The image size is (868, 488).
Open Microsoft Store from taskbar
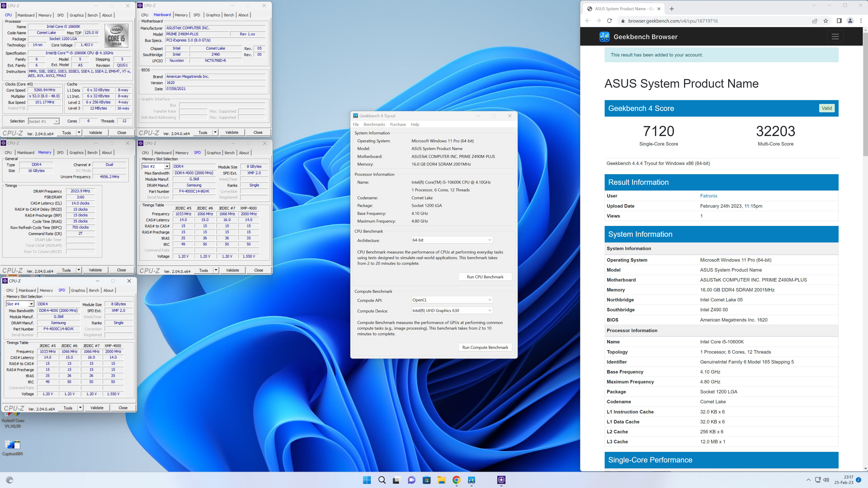(x=427, y=480)
